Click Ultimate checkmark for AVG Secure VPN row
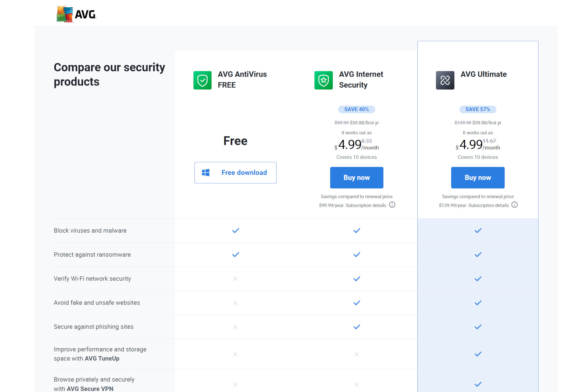 click(x=478, y=384)
